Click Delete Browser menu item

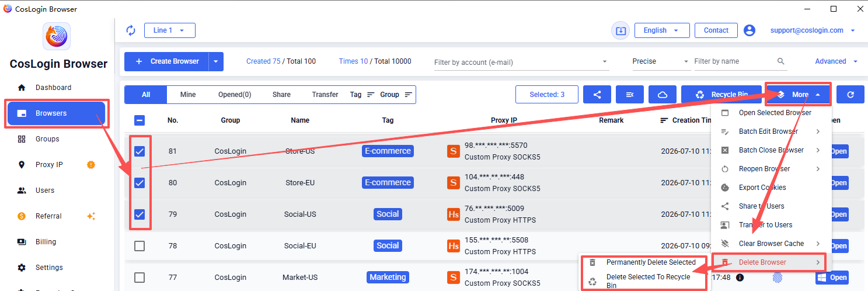click(771, 262)
